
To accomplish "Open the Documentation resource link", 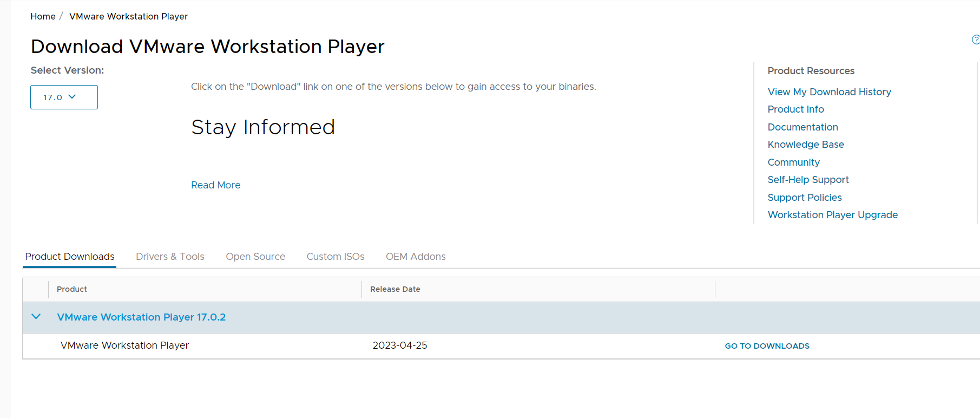I will [803, 127].
